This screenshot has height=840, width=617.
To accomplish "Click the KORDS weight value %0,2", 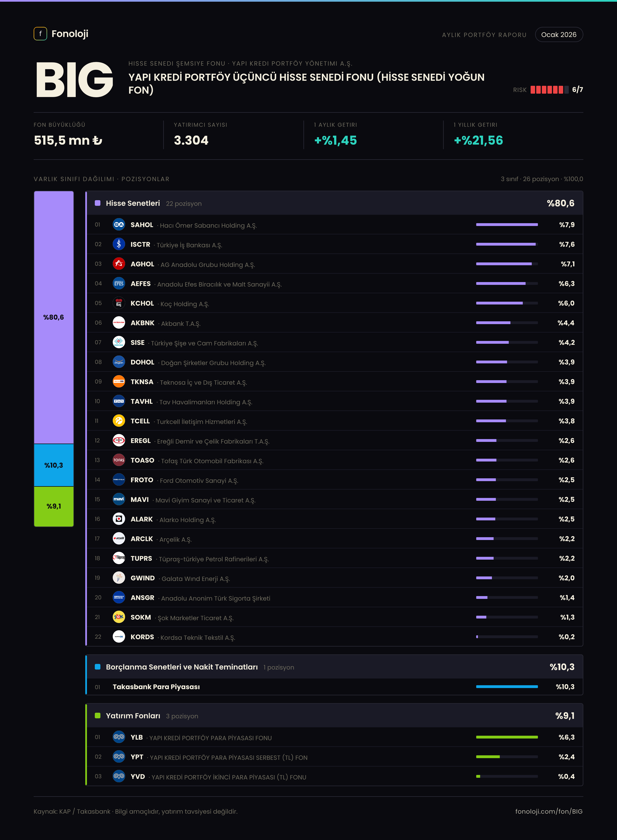I will coord(567,637).
